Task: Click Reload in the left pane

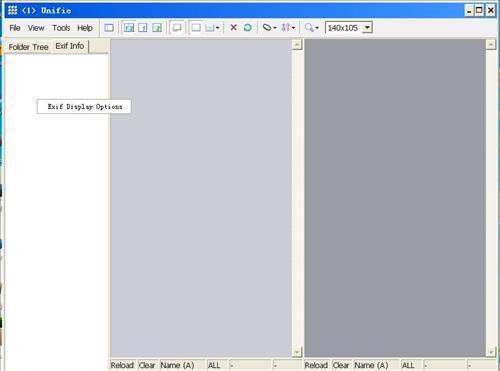Action: 122,365
